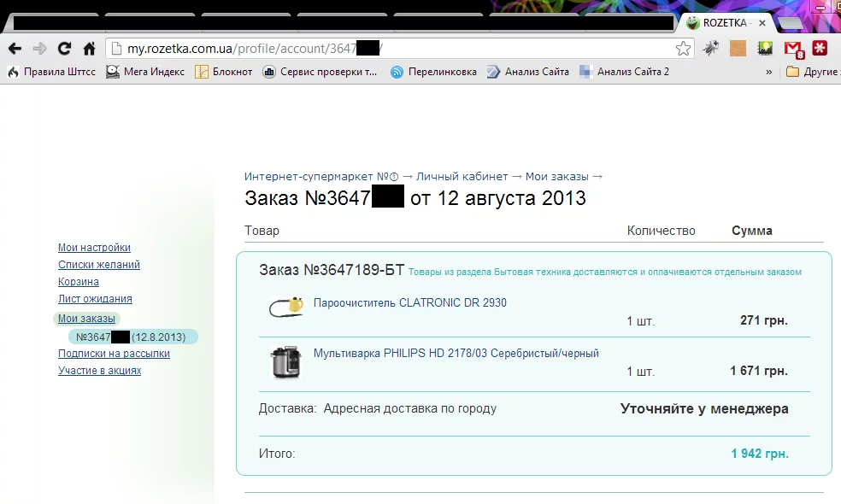Open the Пароочиститель CLATRONIC DR 2930 product

(x=409, y=303)
